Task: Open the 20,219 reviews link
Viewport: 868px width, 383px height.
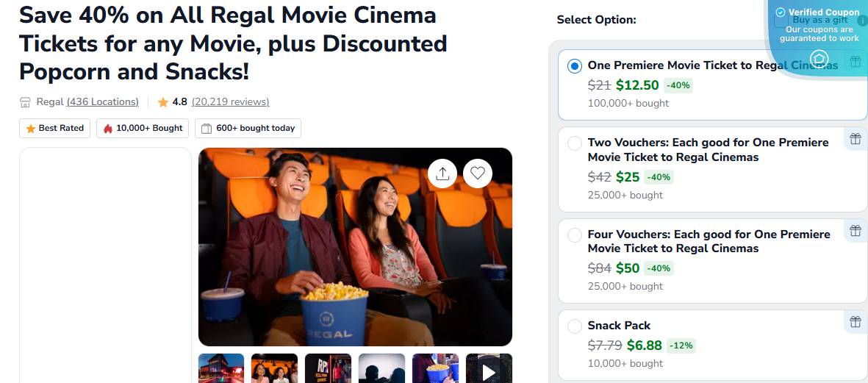Action: [230, 101]
